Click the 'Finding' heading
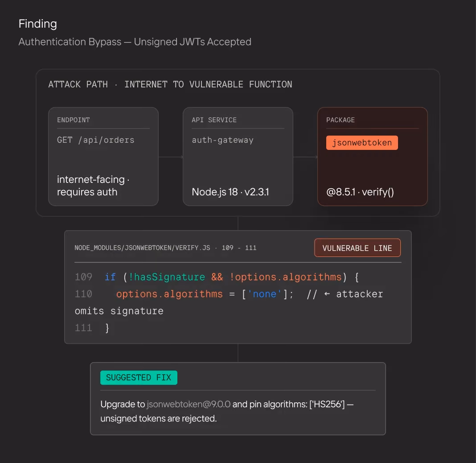The width and height of the screenshot is (476, 463). click(x=37, y=24)
